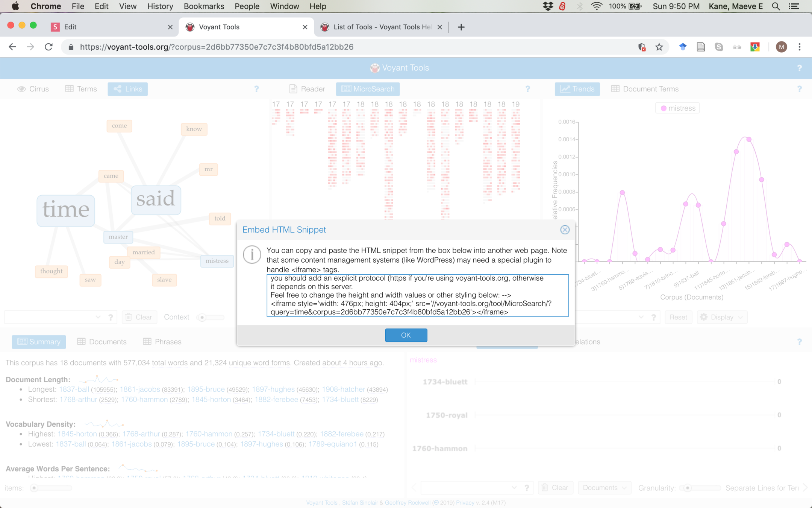This screenshot has height=508, width=812.
Task: Click inside the HTML snippet text box
Action: pos(417,295)
